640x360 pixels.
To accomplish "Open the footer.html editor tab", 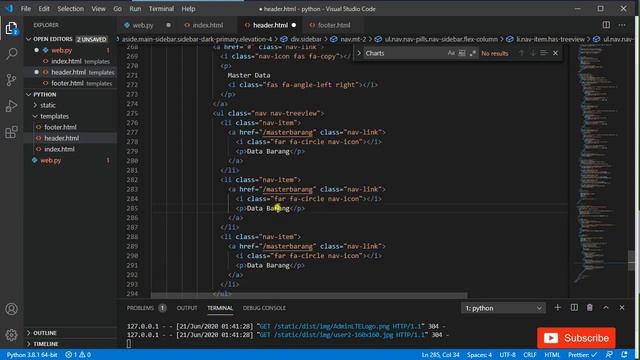I will (334, 25).
